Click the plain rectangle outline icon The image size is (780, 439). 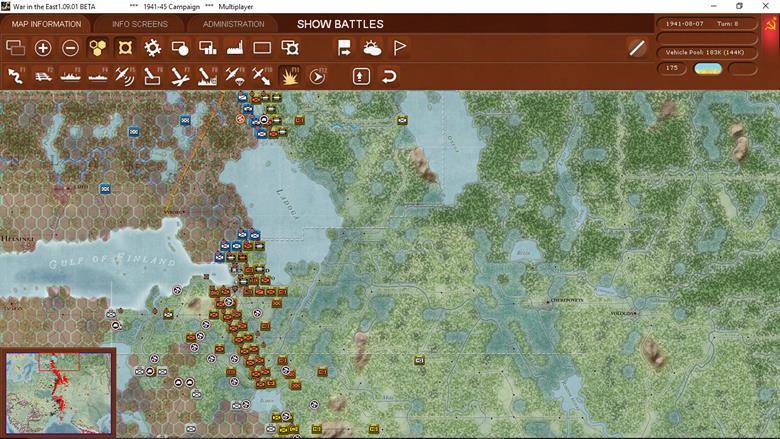point(262,48)
